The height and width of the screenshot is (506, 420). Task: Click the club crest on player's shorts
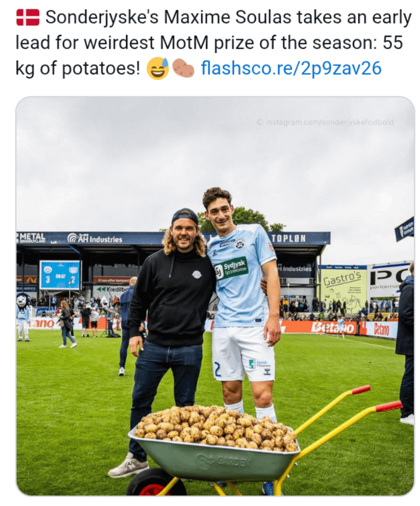[266, 371]
